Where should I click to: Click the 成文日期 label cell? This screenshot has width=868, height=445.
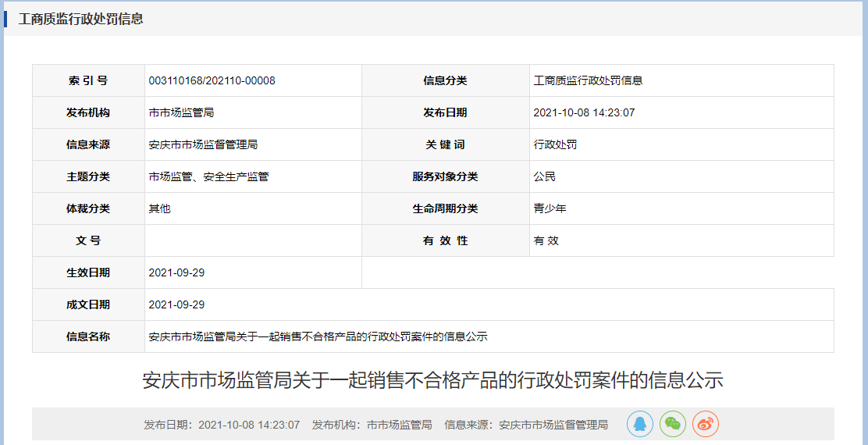click(x=88, y=305)
